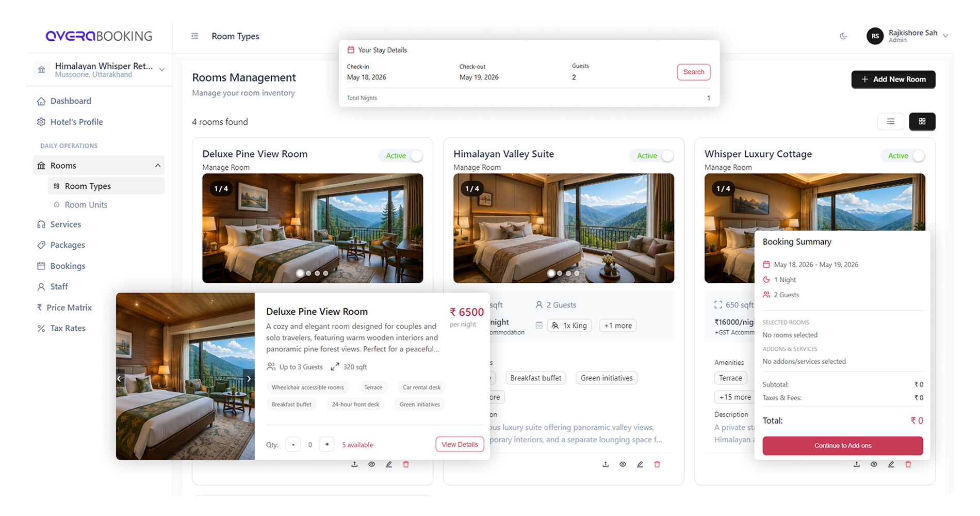Viewport: 980px width, 516px height.
Task: View Himalayan Valley Suite with eye icon
Action: [x=623, y=464]
